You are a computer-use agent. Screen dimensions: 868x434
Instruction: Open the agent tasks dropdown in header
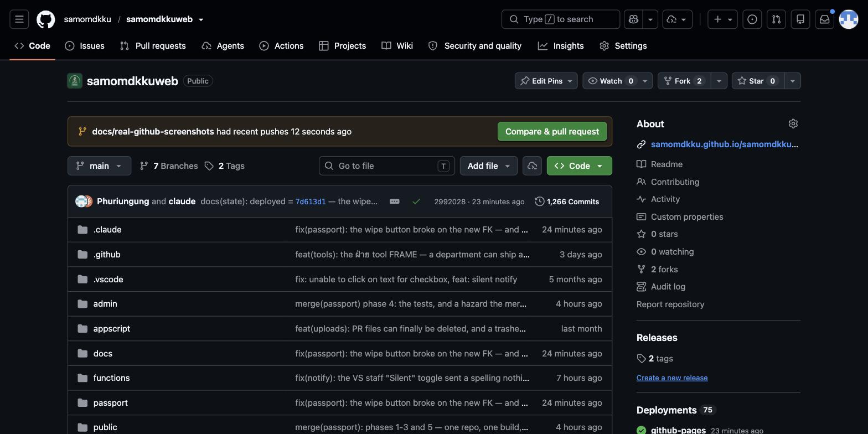coord(678,19)
